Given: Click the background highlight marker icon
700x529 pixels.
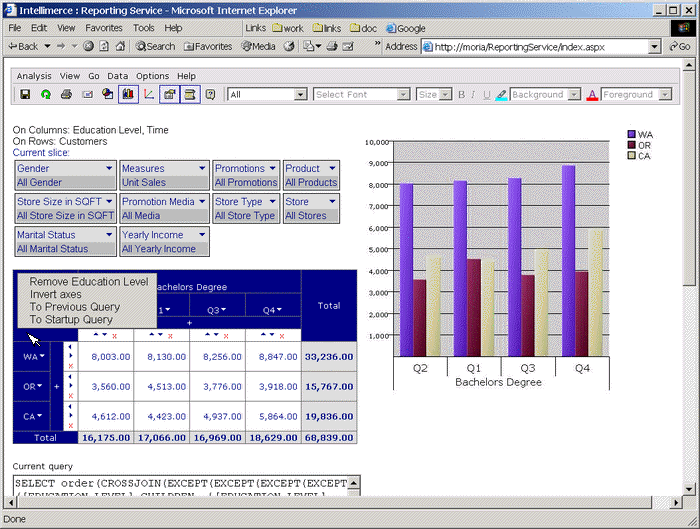Looking at the screenshot, I should pos(501,95).
